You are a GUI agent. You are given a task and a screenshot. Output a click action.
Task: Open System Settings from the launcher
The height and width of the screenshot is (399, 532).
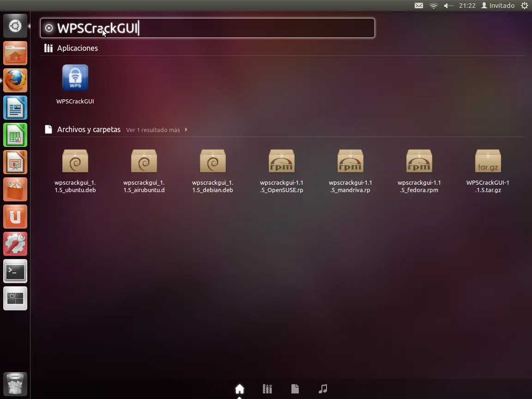point(15,244)
